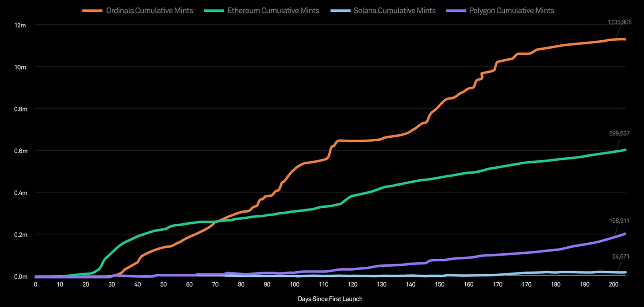Click the 50 x-axis tick label
This screenshot has width=644, height=307.
[164, 284]
